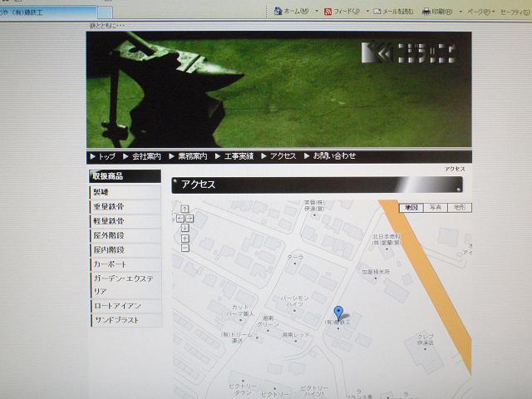The width and height of the screenshot is (532, 399).
Task: Click the サンドブラスト product link
Action: pyautogui.click(x=126, y=320)
